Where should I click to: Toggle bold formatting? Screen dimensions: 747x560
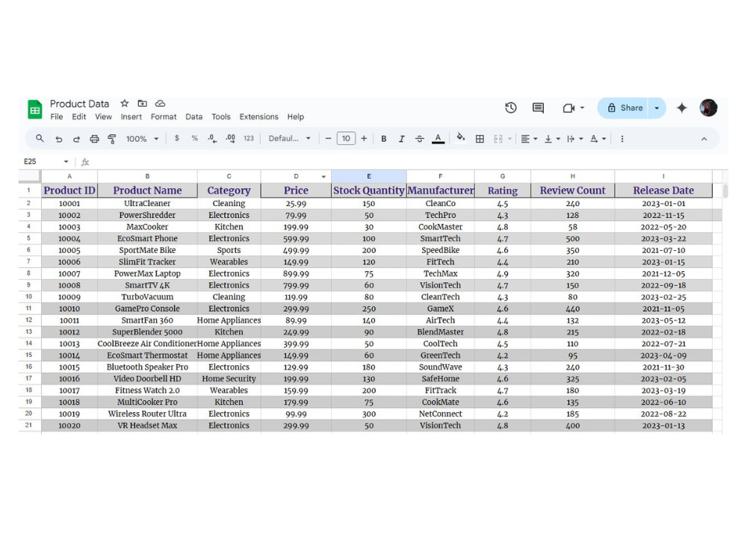(383, 139)
